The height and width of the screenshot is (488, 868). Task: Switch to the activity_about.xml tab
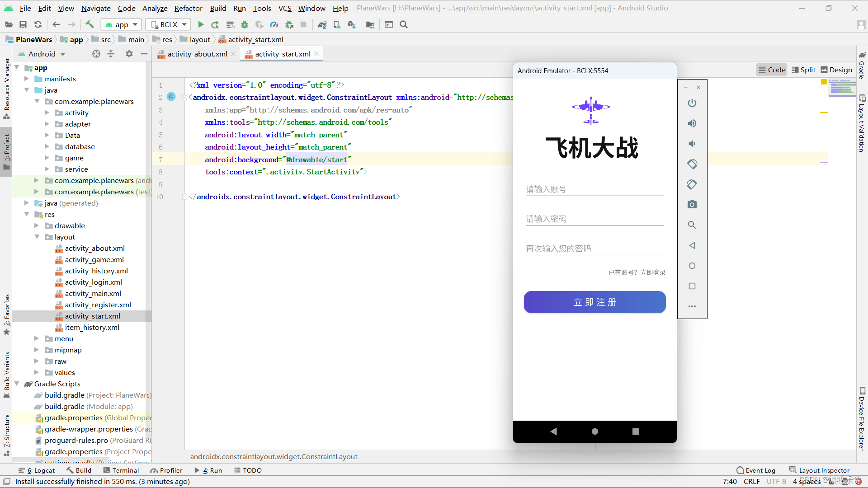[x=197, y=54]
